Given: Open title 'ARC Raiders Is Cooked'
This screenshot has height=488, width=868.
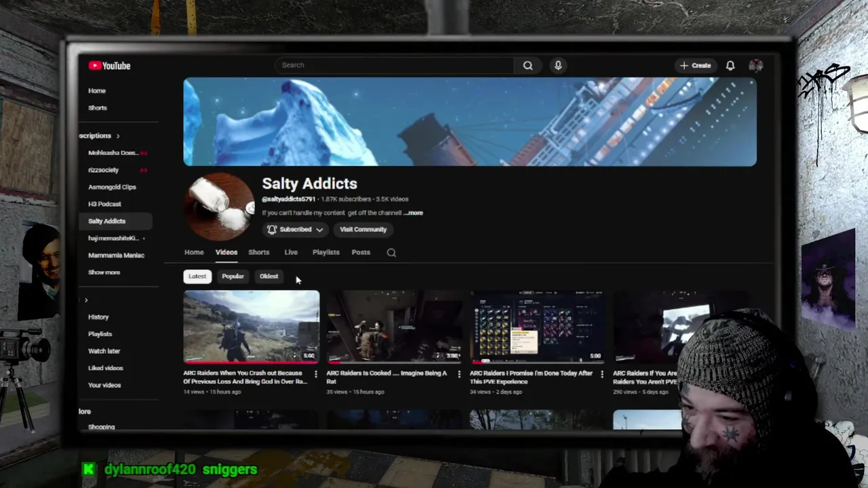Looking at the screenshot, I should click(x=387, y=377).
